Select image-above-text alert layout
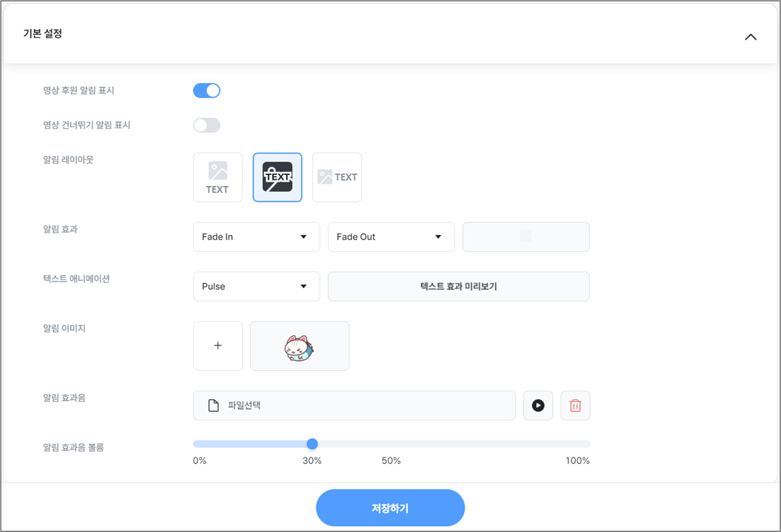This screenshot has height=532, width=781. pos(218,178)
